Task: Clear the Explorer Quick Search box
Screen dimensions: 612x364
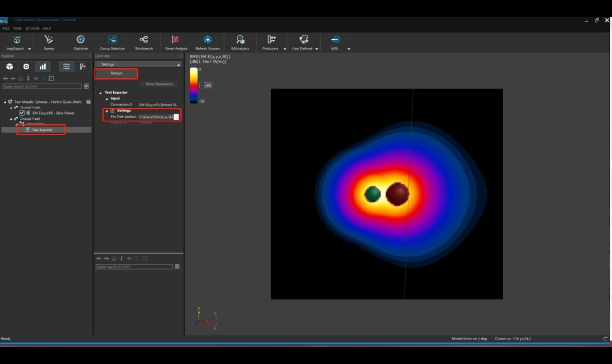Action: pos(86,86)
